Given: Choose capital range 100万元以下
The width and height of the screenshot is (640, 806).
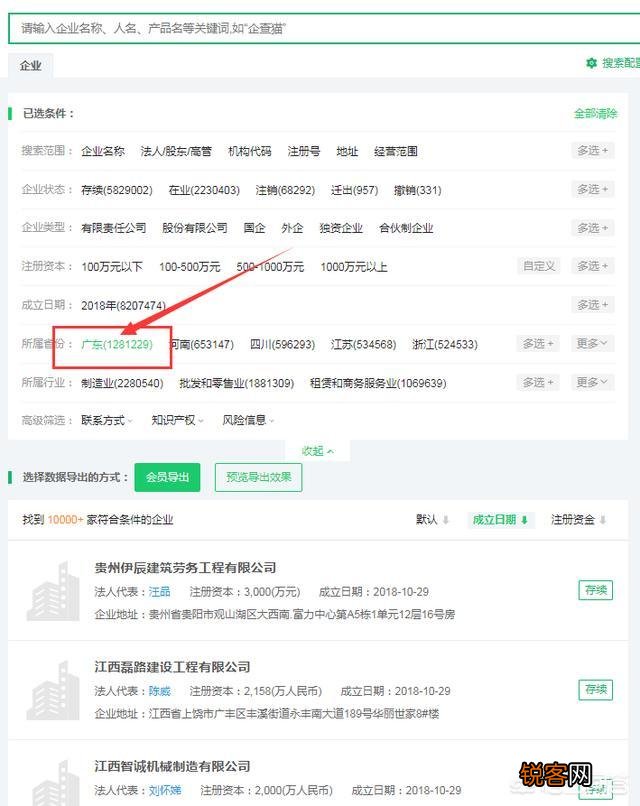Looking at the screenshot, I should pos(112,267).
